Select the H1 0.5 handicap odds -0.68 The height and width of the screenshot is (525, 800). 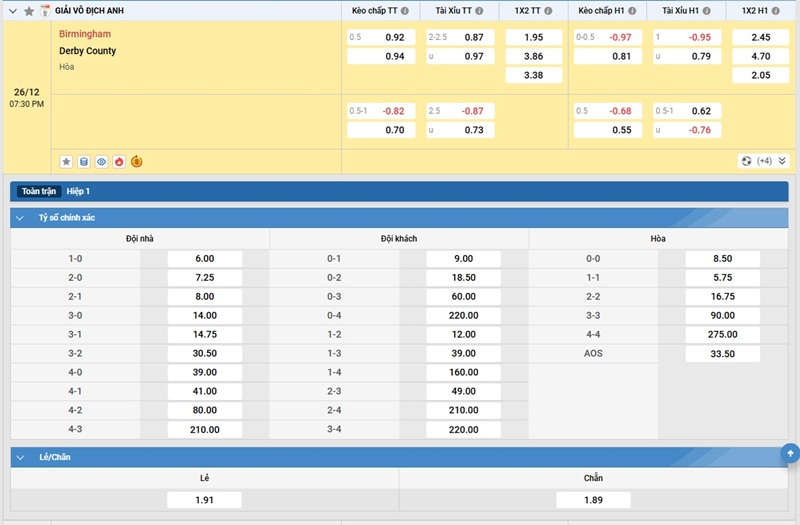608,111
